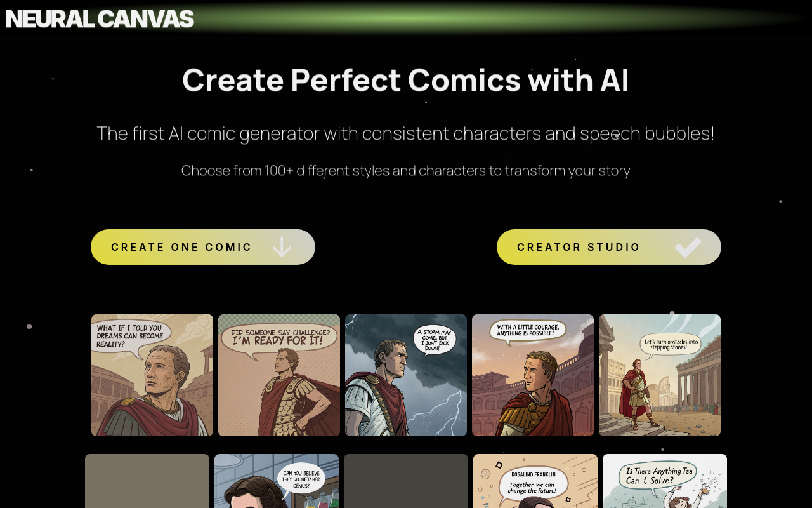
Task: Click the dark gray placeholder comic tile
Action: (406, 481)
